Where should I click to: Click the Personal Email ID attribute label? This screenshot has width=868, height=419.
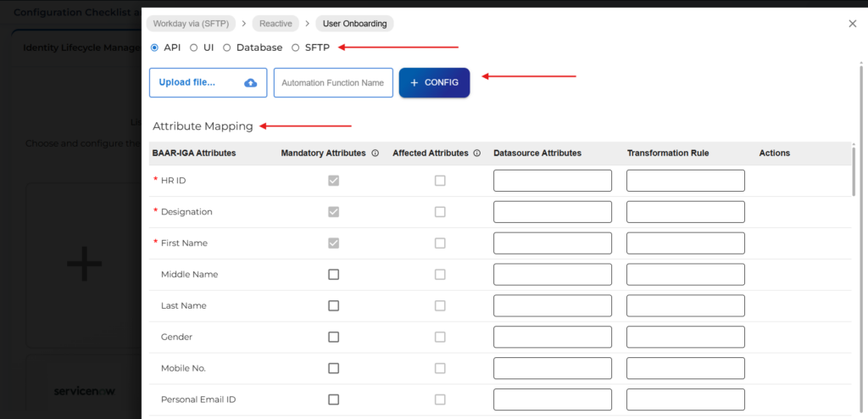[x=199, y=399]
